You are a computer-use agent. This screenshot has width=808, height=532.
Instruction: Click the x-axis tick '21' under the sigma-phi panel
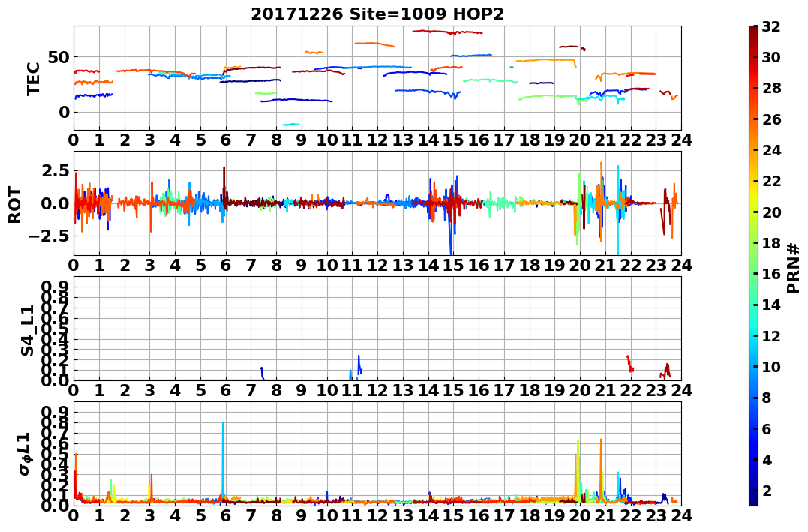605,515
